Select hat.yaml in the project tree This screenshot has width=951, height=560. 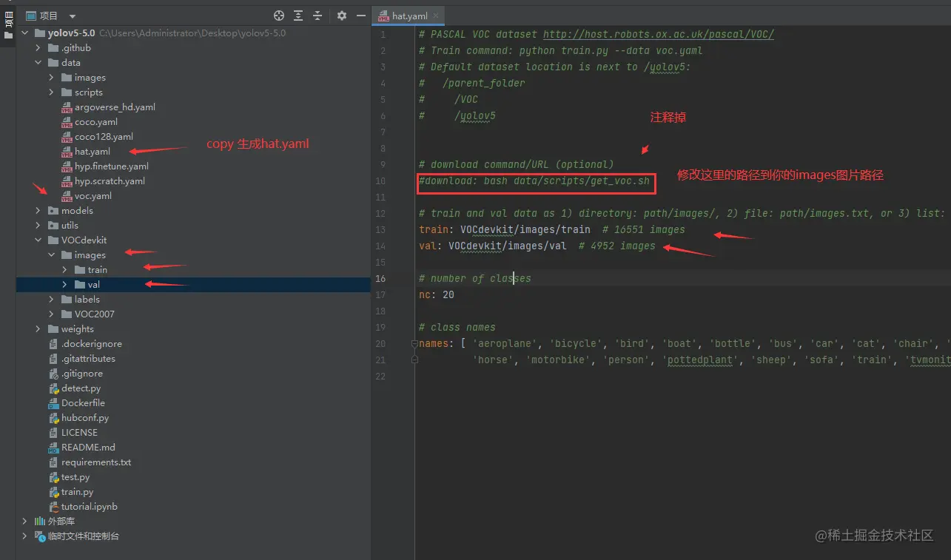pyautogui.click(x=93, y=152)
